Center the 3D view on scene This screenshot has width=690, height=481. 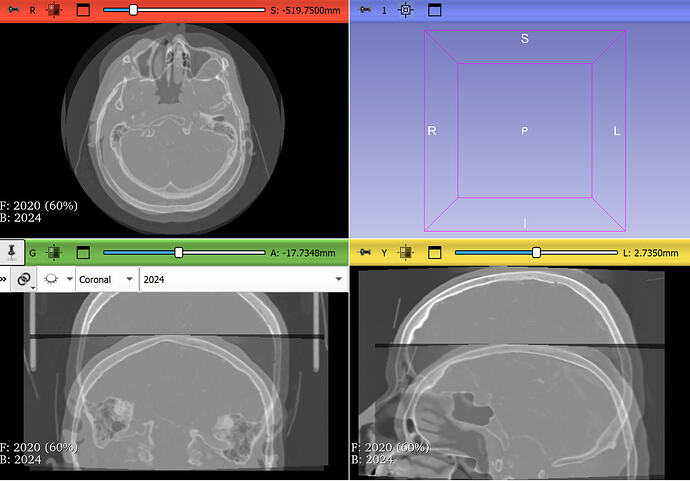click(x=406, y=10)
